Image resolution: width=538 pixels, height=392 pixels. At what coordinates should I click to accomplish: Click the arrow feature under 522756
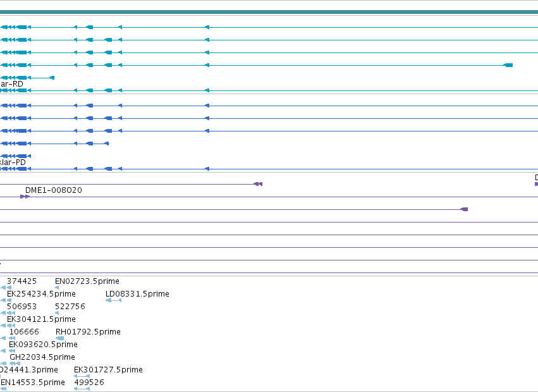pos(57,313)
